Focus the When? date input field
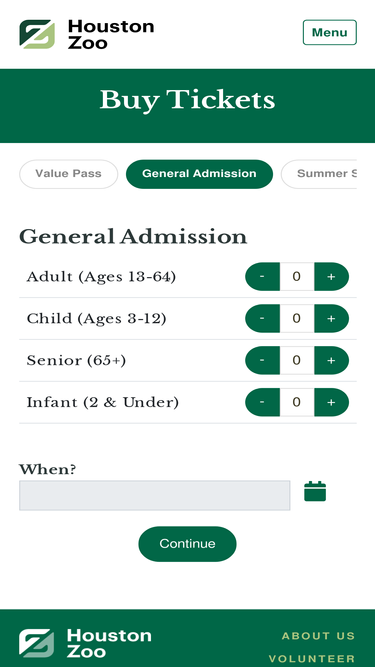The height and width of the screenshot is (667, 375). [x=155, y=496]
